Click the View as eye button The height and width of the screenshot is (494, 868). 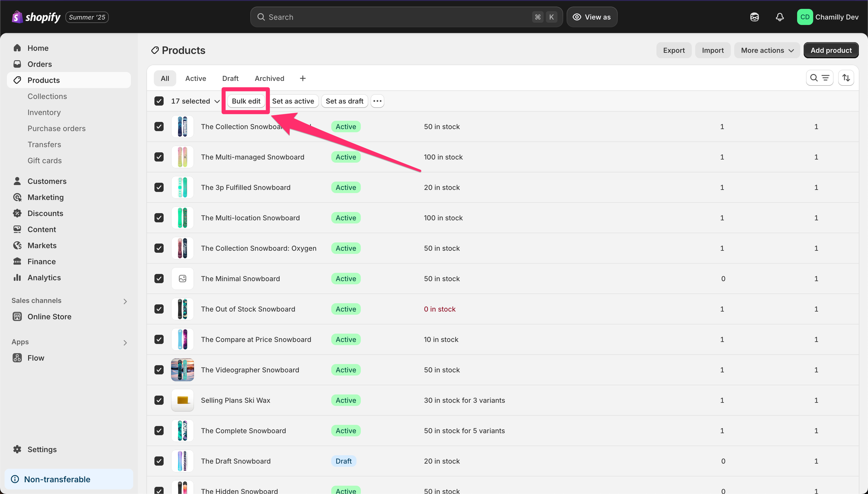[x=592, y=17]
